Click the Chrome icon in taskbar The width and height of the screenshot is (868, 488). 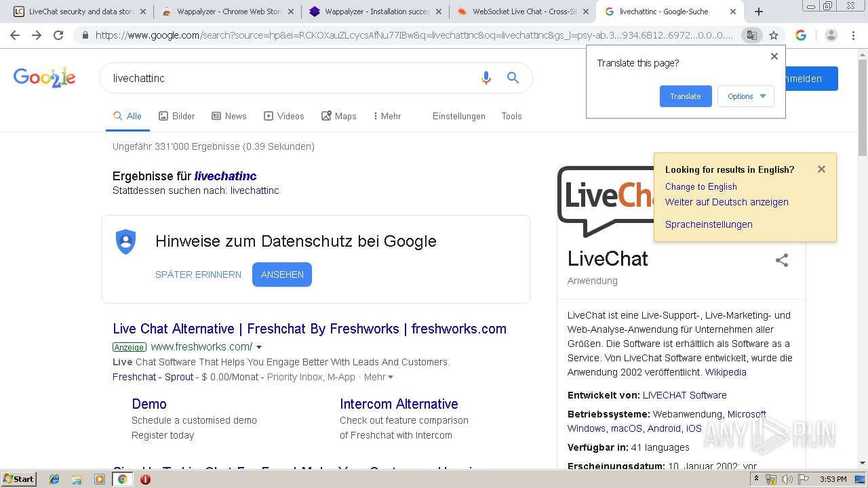(x=122, y=479)
